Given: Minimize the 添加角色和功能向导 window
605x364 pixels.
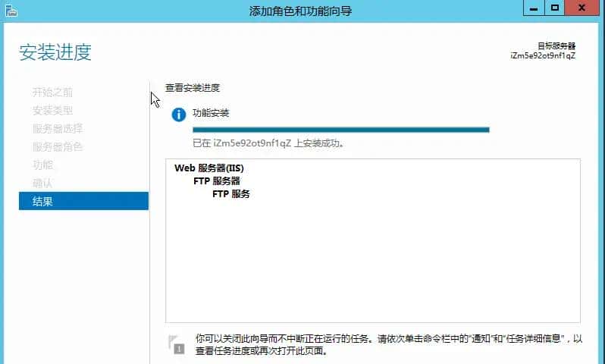Looking at the screenshot, I should pyautogui.click(x=534, y=8).
